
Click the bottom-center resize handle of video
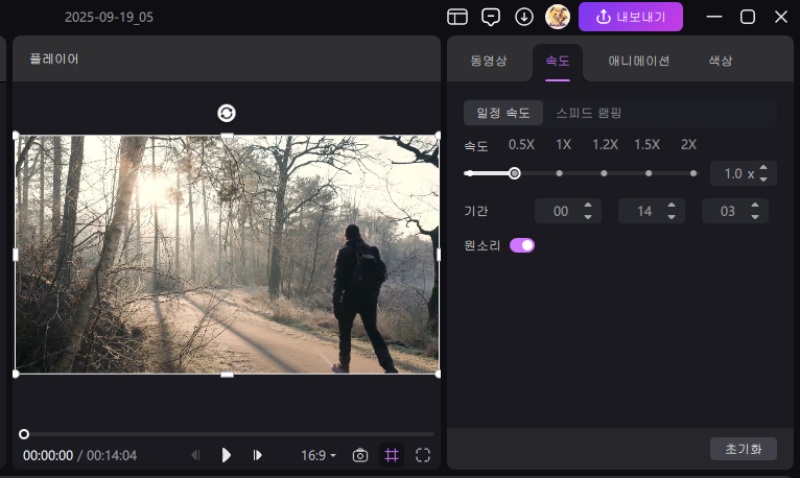[227, 374]
